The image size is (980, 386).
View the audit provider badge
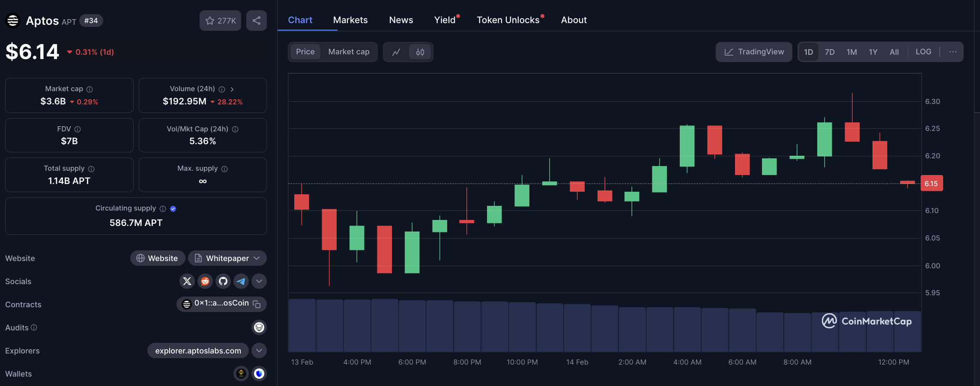[259, 327]
